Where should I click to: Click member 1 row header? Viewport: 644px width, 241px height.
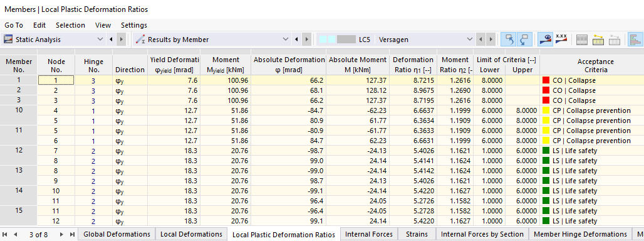click(19, 80)
